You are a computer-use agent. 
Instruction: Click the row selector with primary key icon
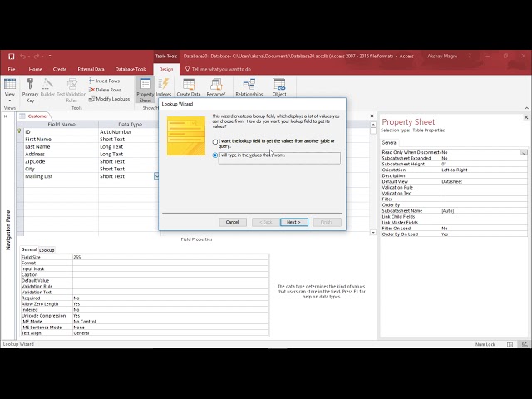20,131
